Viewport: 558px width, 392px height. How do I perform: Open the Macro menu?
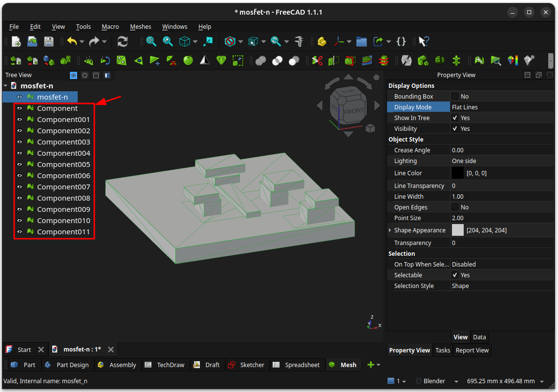pos(110,27)
